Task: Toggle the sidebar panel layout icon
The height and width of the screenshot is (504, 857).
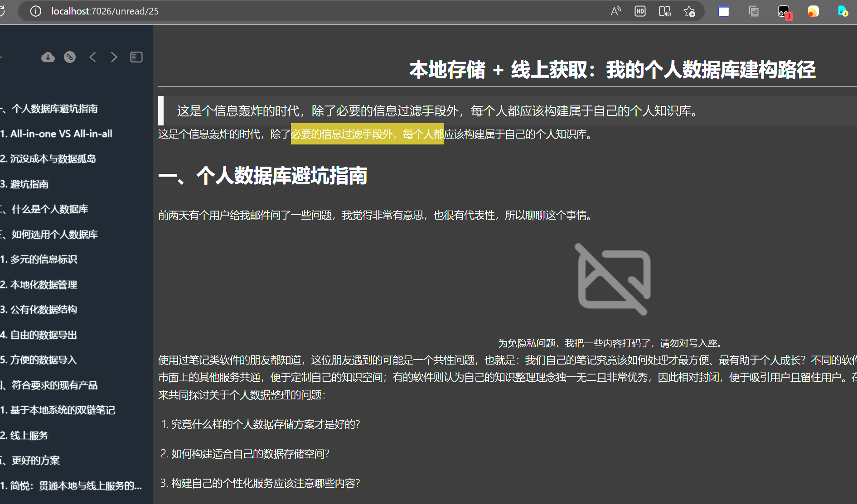Action: [136, 57]
